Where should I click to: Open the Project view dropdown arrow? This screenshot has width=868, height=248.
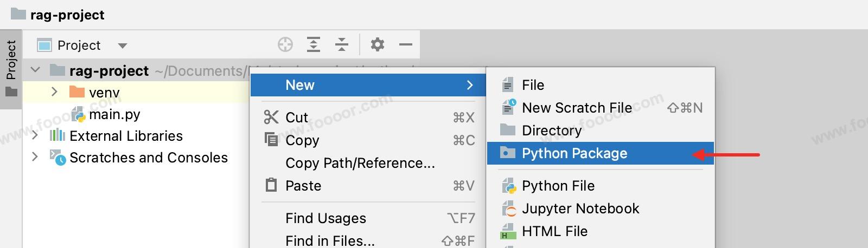pos(123,45)
